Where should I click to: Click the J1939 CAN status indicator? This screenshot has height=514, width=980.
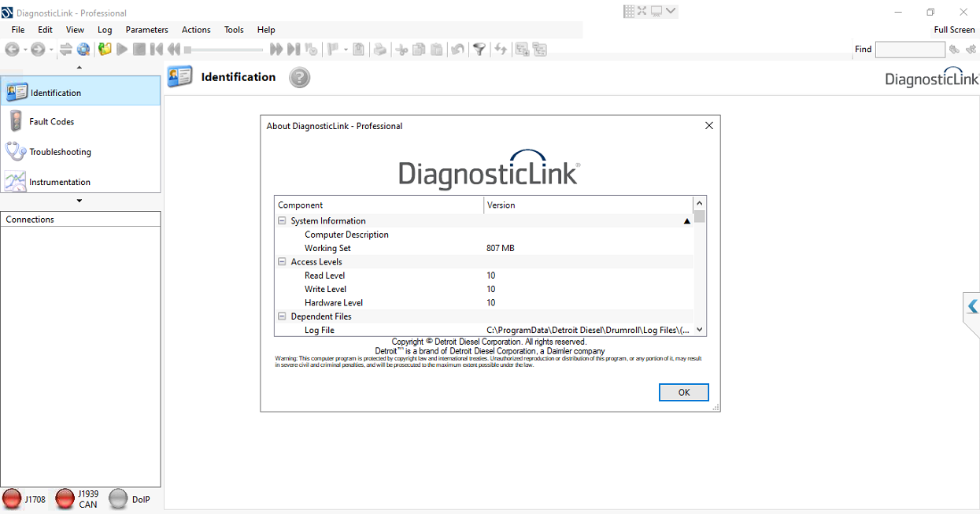point(65,498)
